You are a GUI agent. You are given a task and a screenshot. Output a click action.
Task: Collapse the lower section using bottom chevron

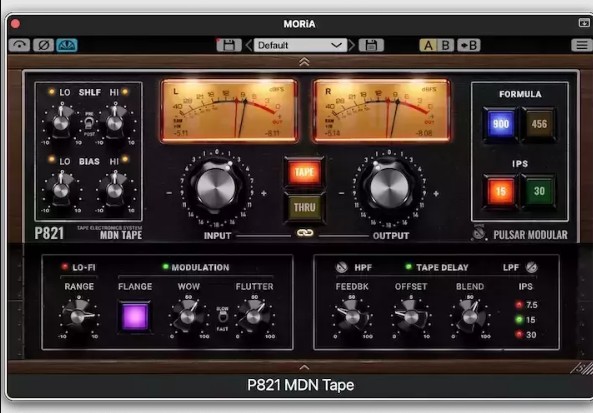(x=304, y=367)
